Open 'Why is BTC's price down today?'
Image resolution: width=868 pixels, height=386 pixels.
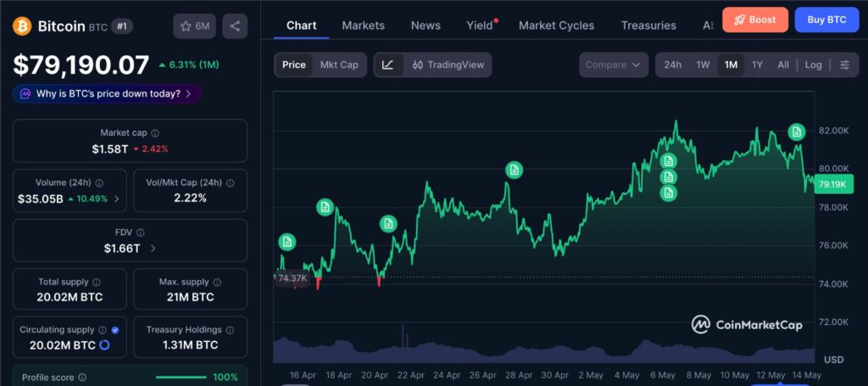[x=107, y=93]
